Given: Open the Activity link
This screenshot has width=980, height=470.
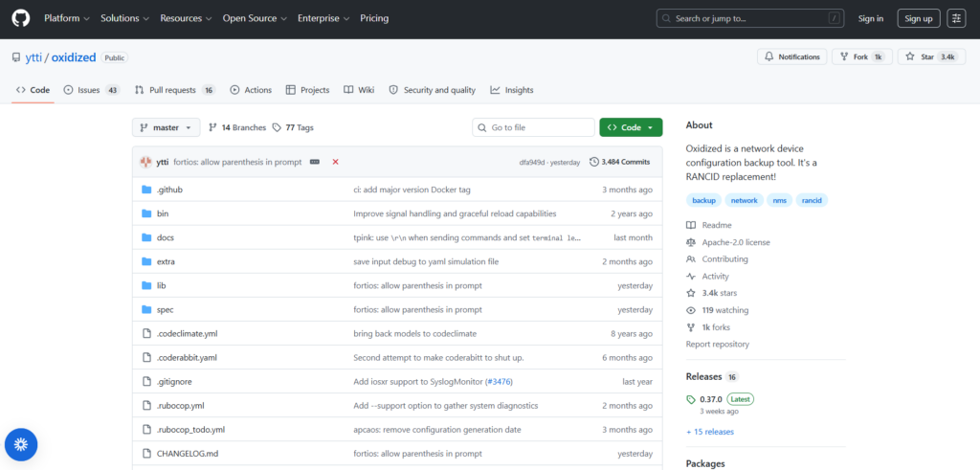Looking at the screenshot, I should (x=707, y=277).
